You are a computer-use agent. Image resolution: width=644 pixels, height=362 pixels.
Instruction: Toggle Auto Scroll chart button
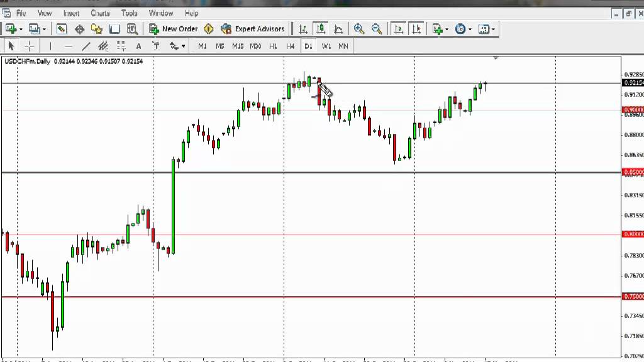coord(398,29)
